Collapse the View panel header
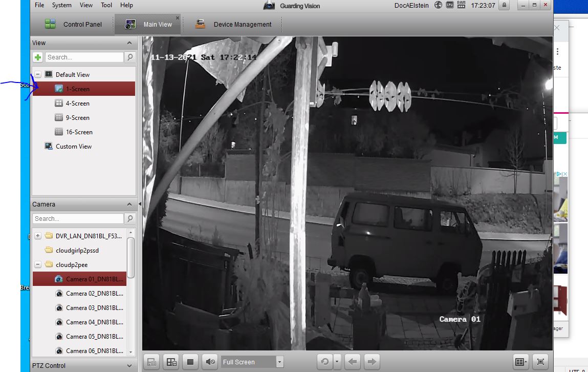The width and height of the screenshot is (588, 372). (x=129, y=43)
